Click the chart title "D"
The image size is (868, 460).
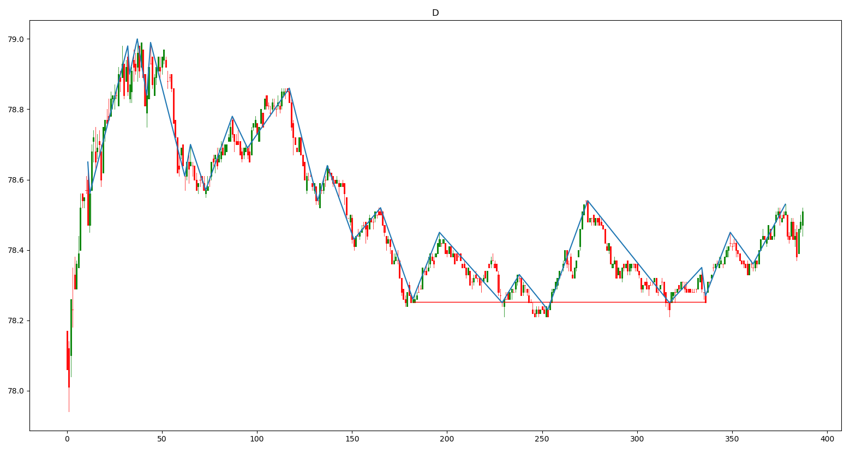tap(435, 13)
